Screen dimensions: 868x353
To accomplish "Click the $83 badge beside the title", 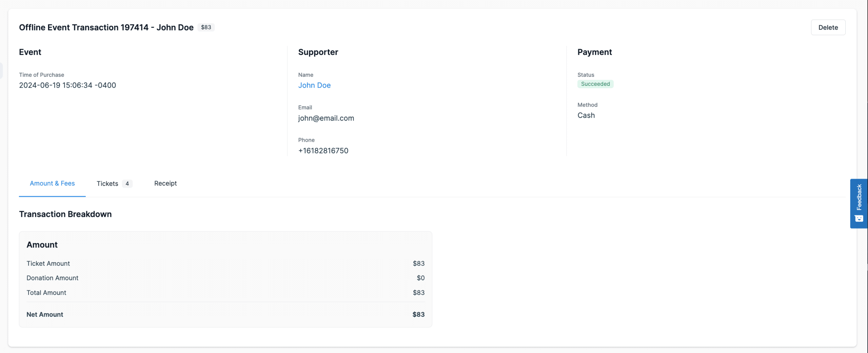I will click(x=206, y=27).
